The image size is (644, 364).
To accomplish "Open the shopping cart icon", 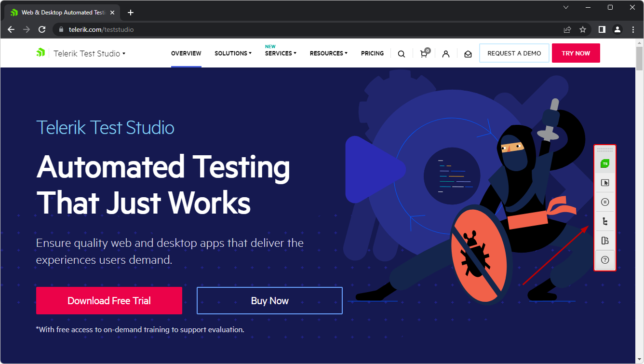I will pos(424,53).
